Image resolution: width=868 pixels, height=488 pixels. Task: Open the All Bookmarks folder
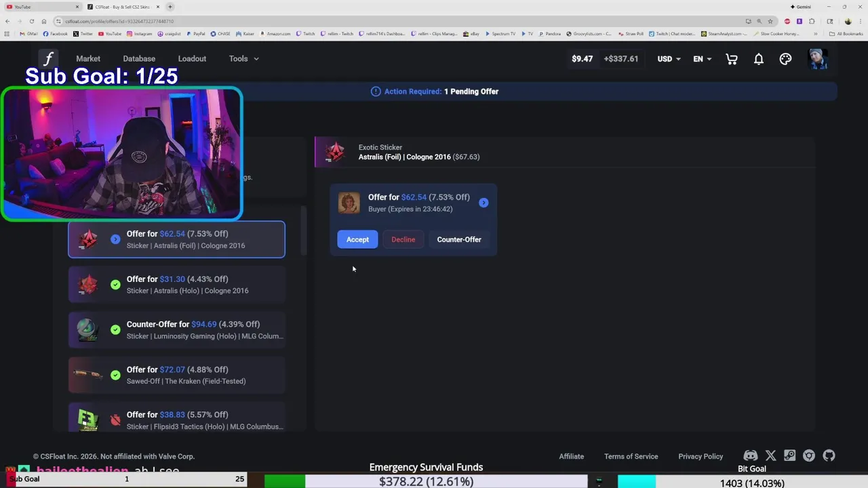846,34
